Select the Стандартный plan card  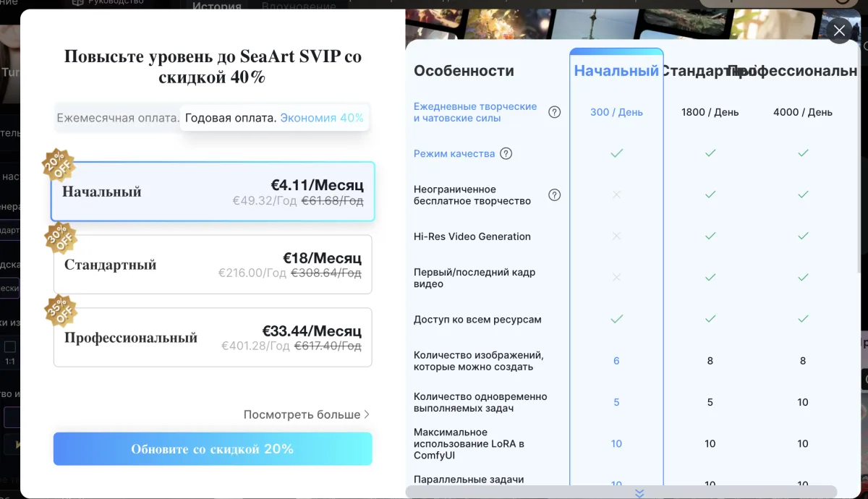213,265
